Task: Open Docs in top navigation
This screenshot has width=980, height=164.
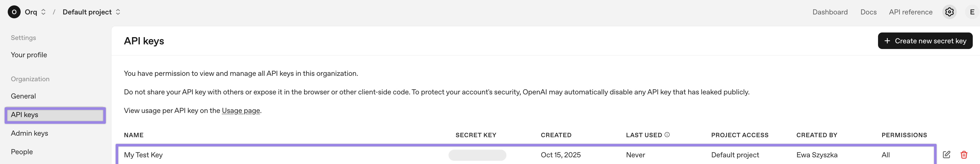Action: (868, 12)
